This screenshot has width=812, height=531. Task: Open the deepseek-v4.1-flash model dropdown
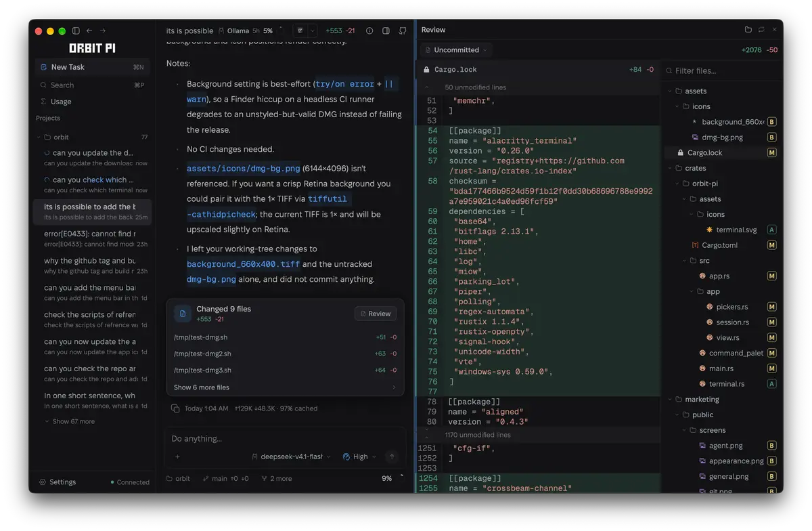point(292,456)
